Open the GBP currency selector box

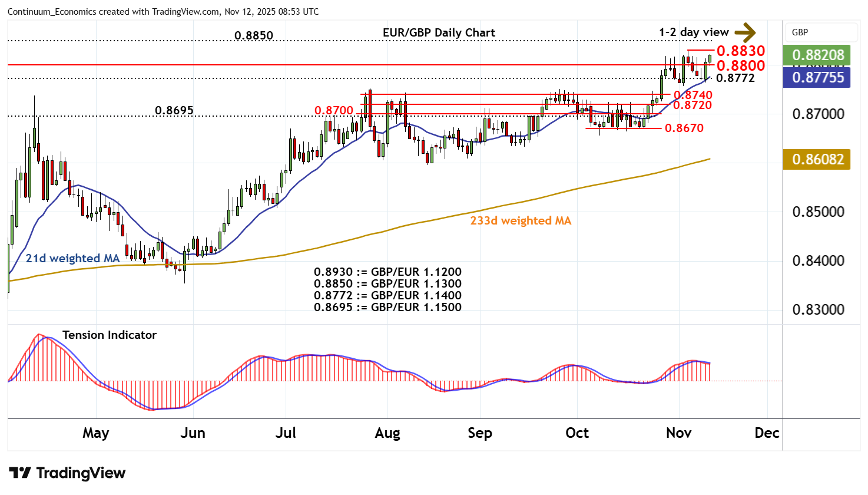[820, 32]
